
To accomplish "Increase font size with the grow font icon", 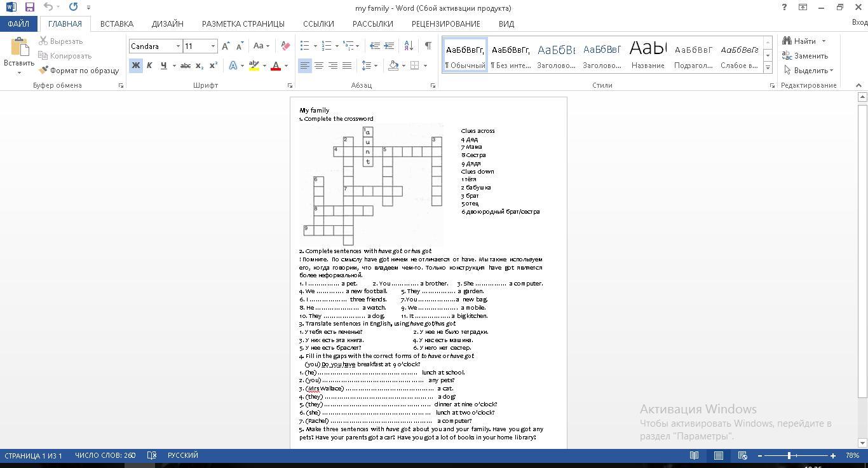I will pos(226,46).
